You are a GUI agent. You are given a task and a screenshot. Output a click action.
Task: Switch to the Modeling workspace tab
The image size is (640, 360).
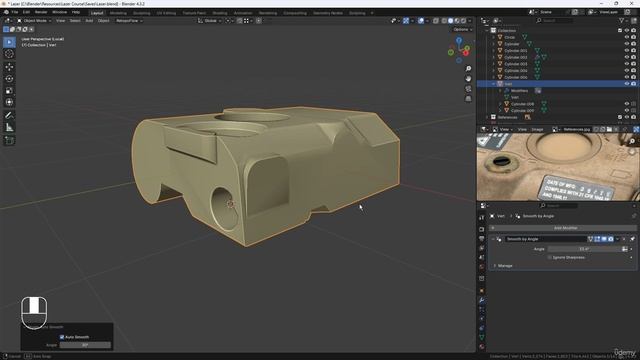pos(118,13)
